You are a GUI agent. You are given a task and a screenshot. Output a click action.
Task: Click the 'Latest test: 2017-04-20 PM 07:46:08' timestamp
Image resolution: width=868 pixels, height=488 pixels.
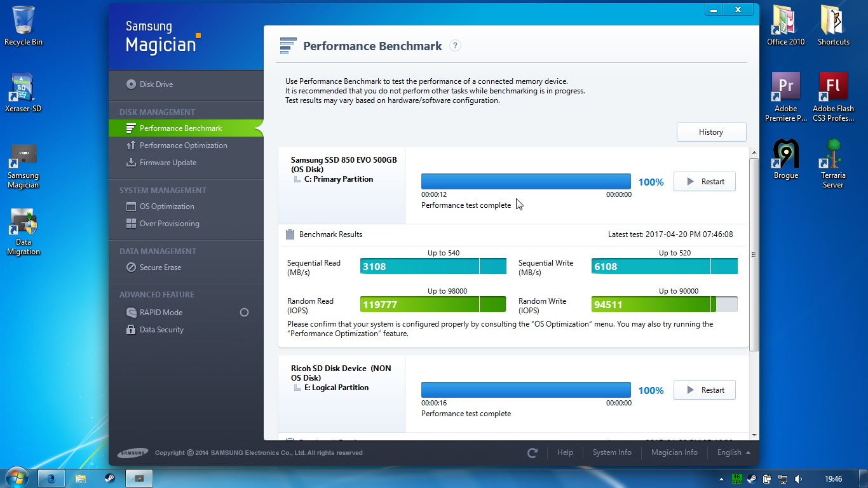point(670,234)
